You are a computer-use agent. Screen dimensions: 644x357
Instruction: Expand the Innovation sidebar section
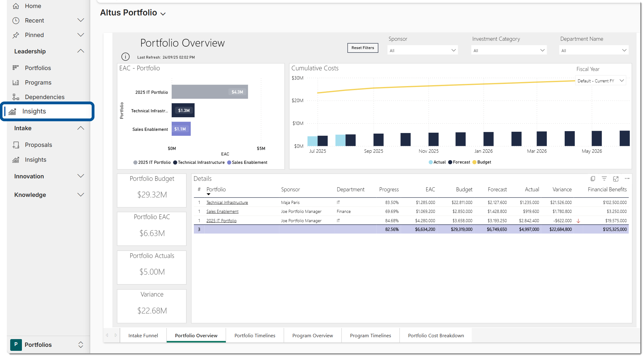point(49,176)
